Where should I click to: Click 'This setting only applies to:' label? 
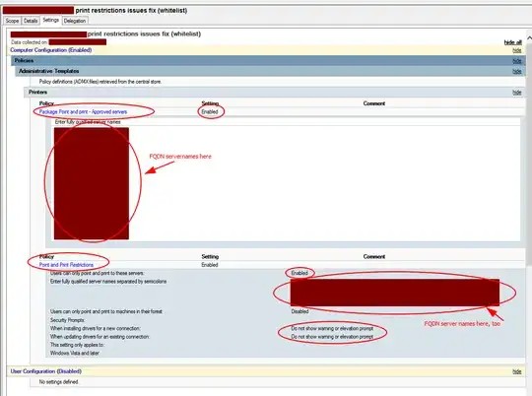(x=77, y=345)
